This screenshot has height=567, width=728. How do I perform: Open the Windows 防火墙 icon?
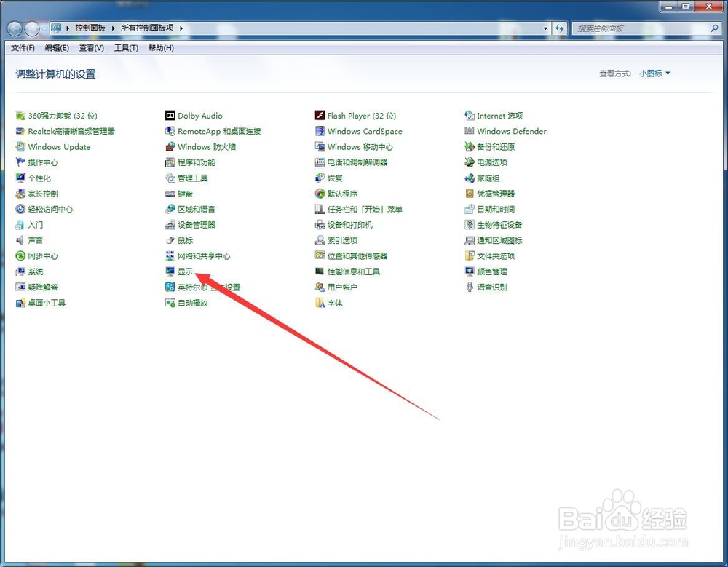170,147
